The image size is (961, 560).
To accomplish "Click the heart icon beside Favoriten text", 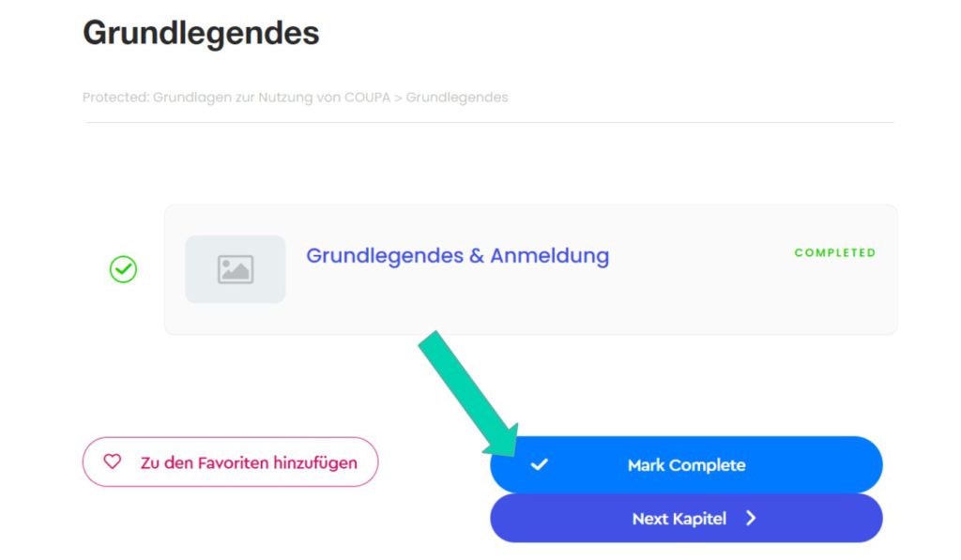I will tap(113, 462).
